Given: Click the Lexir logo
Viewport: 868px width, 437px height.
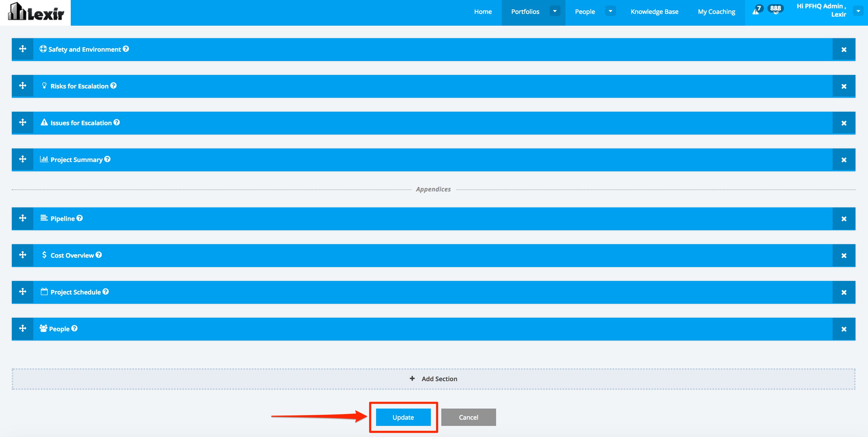Looking at the screenshot, I should [36, 12].
